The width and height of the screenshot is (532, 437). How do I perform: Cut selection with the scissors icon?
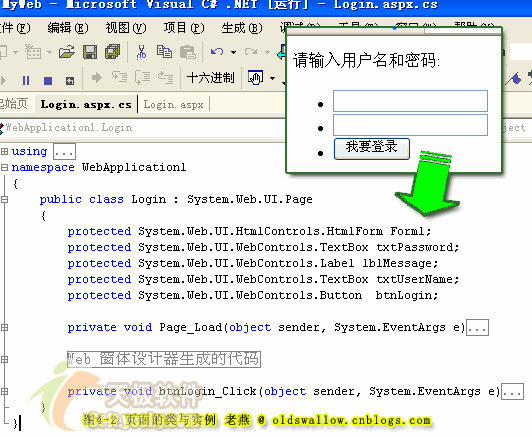click(141, 52)
